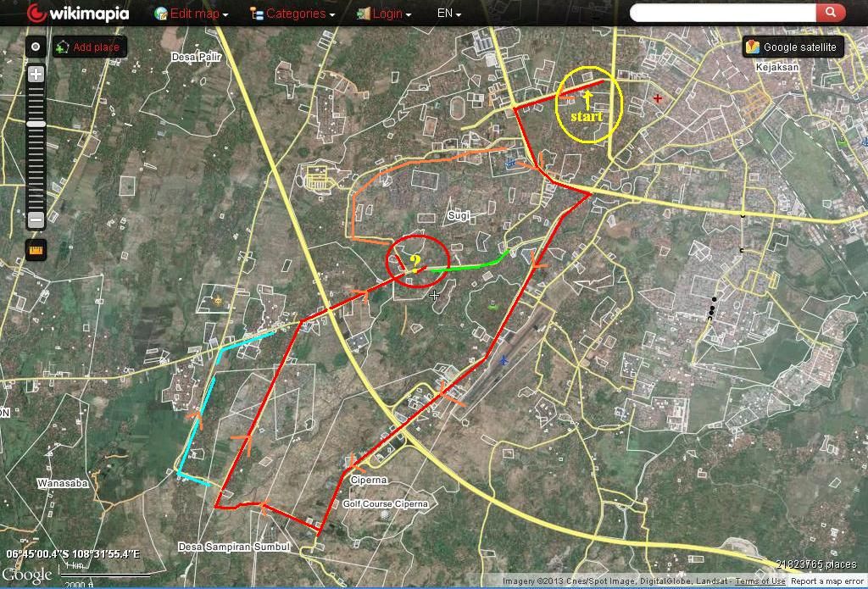Image resolution: width=868 pixels, height=589 pixels.
Task: Switch map type via Google satellite button
Action: tap(793, 47)
